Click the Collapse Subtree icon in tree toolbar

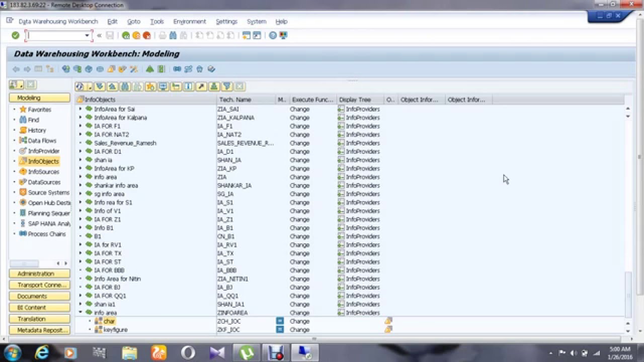pos(112,86)
